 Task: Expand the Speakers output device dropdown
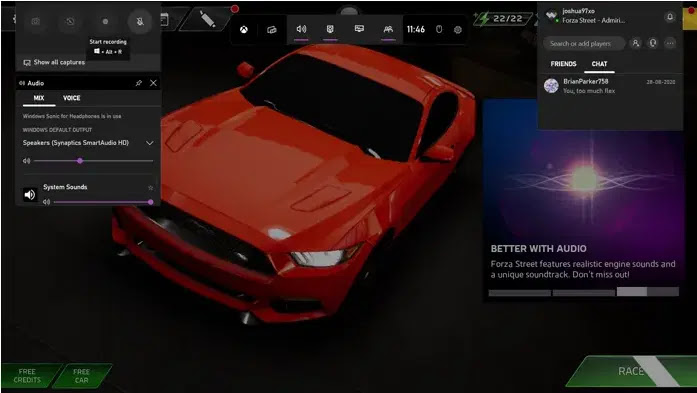click(150, 143)
